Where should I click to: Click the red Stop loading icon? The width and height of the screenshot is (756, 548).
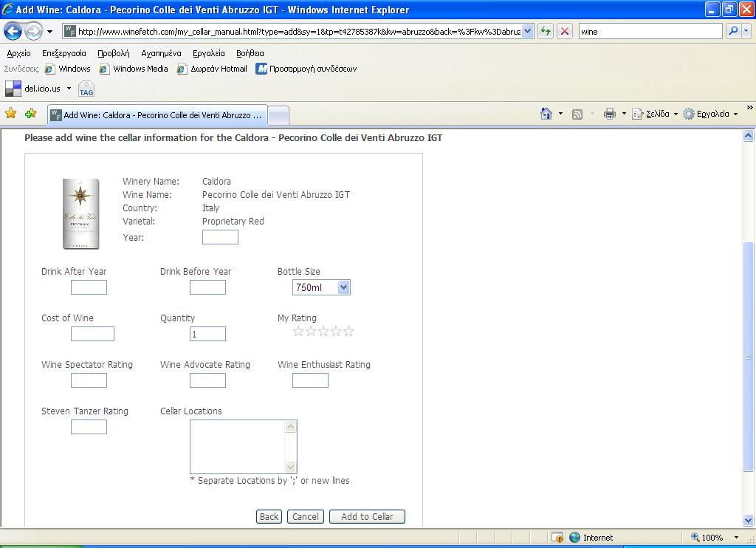[x=565, y=31]
